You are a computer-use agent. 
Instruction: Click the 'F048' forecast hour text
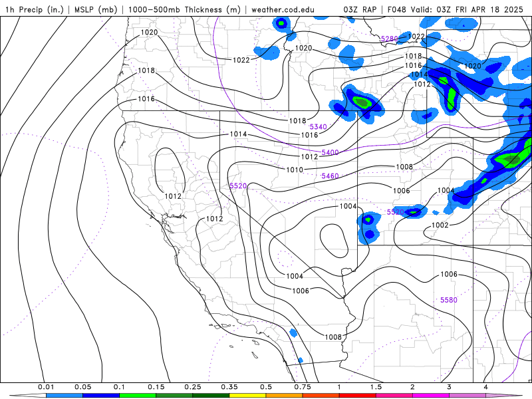pos(397,9)
